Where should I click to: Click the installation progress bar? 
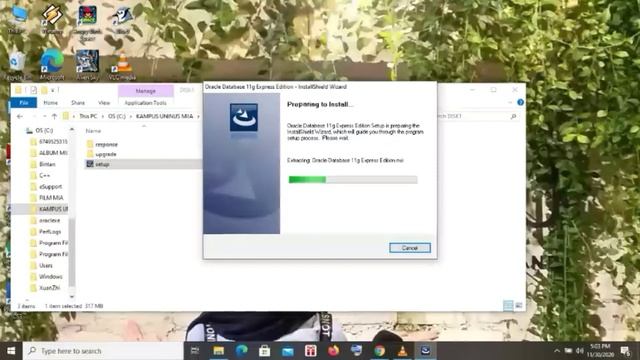point(353,180)
